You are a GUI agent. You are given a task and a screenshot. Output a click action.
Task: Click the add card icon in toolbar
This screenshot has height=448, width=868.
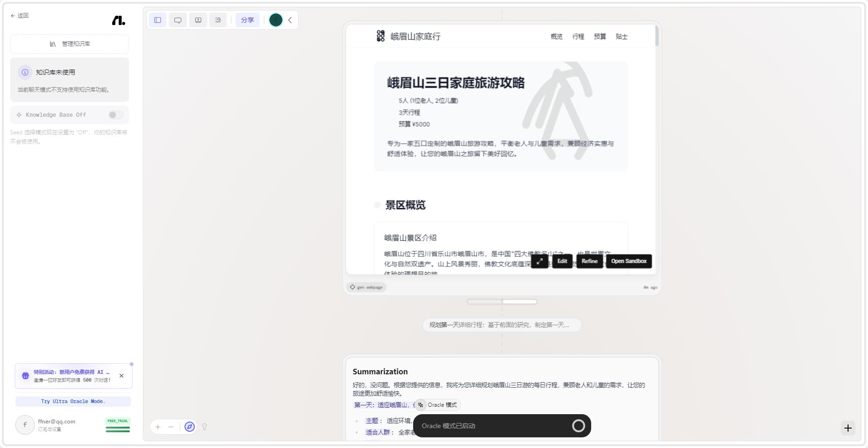pos(198,20)
